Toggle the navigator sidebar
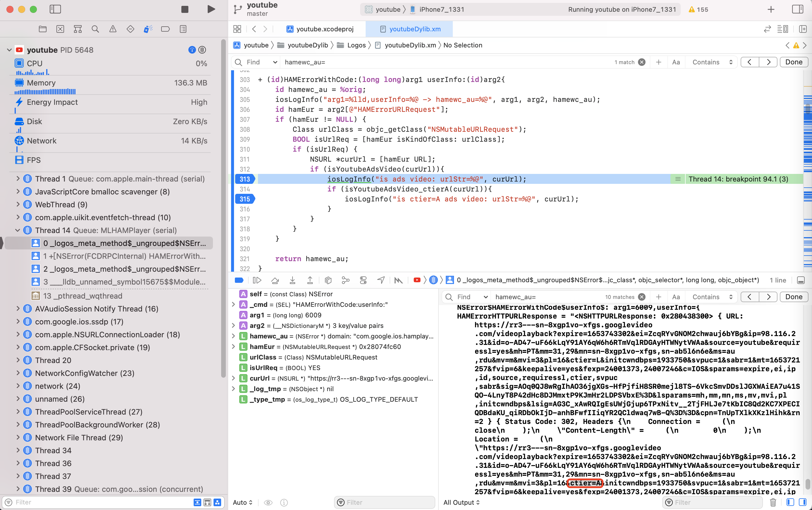The width and height of the screenshot is (812, 510). tap(55, 9)
